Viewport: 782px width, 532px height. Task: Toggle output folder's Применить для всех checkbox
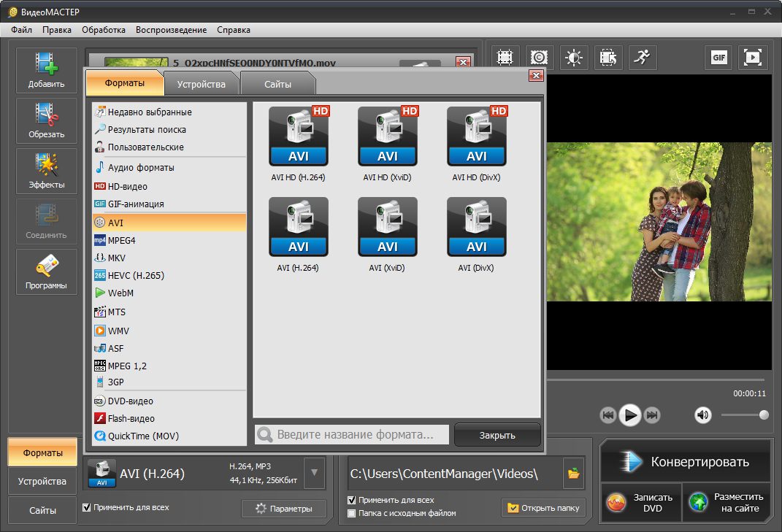(x=352, y=500)
